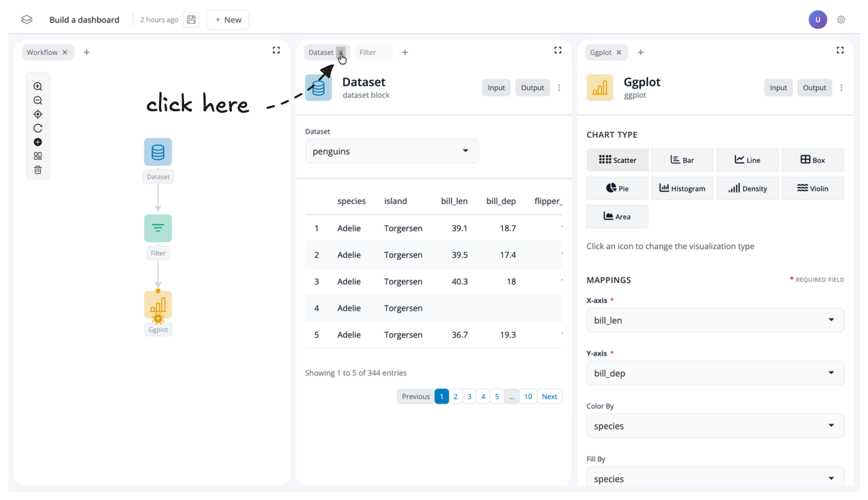Open Dataset block three-dot menu
This screenshot has height=500, width=868.
pyautogui.click(x=559, y=88)
